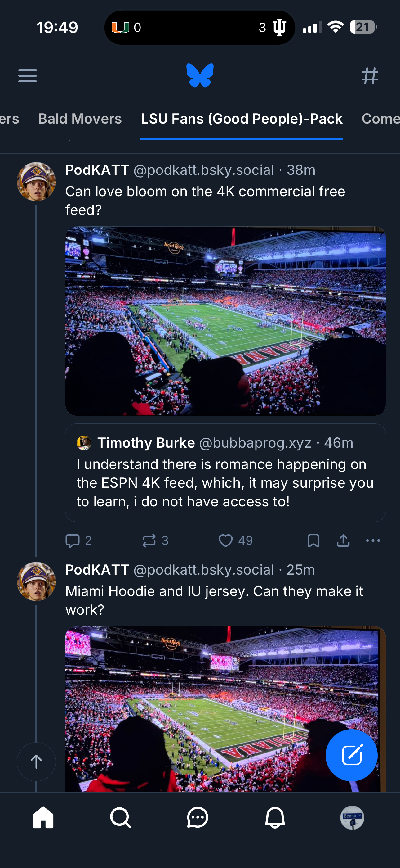Switch to the Bald Movers feed tab
Screen dimensions: 400x868
(80, 119)
